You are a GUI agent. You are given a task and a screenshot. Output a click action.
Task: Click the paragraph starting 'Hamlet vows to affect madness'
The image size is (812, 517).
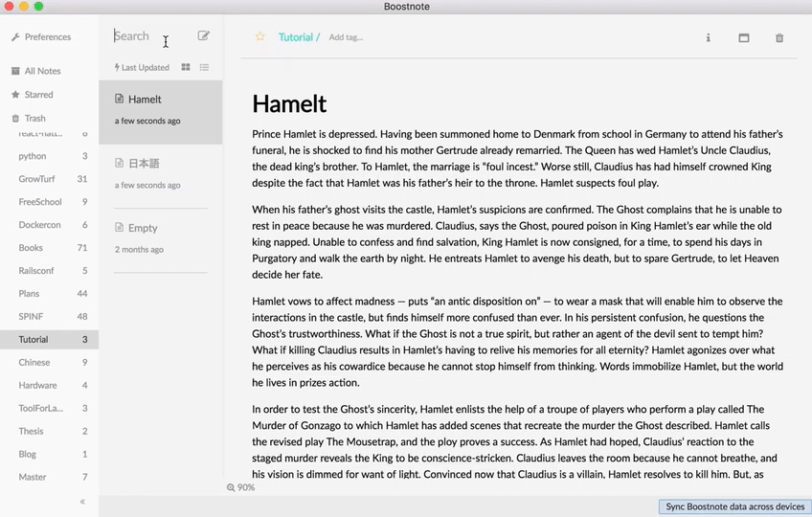coord(517,342)
